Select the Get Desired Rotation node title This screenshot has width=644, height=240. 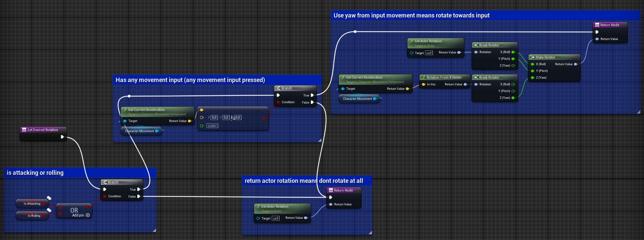42,130
